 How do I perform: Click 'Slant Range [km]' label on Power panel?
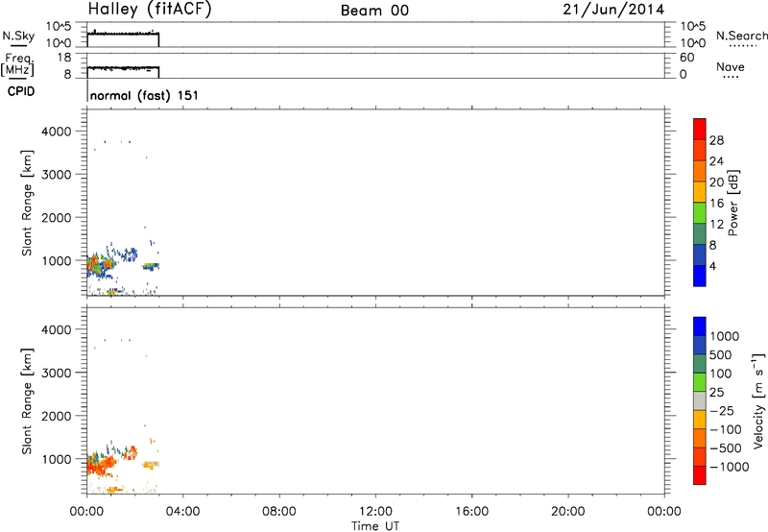27,203
